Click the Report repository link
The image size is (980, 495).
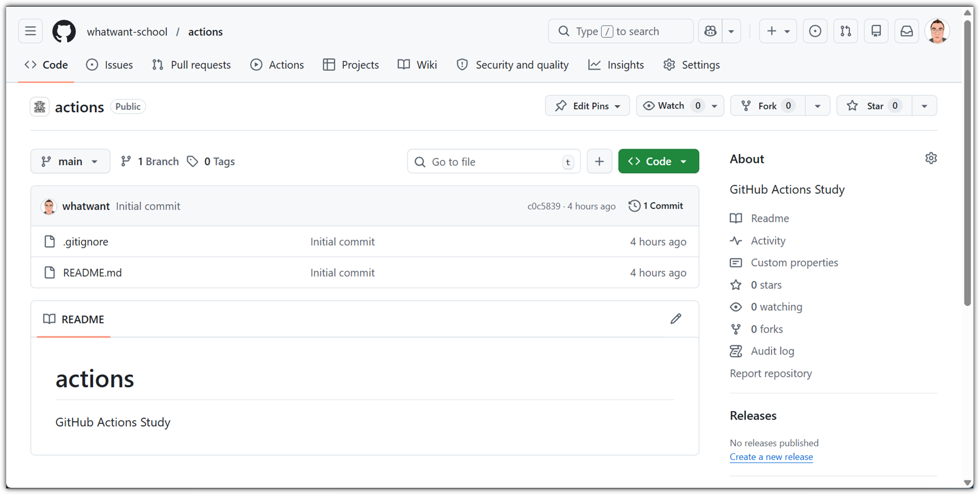(x=771, y=373)
